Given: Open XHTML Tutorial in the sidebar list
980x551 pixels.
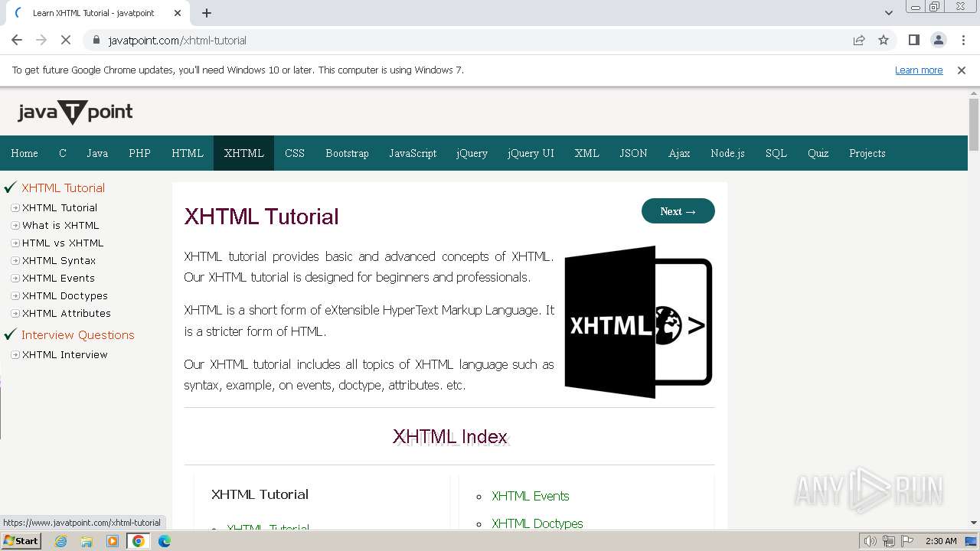Looking at the screenshot, I should [x=60, y=207].
